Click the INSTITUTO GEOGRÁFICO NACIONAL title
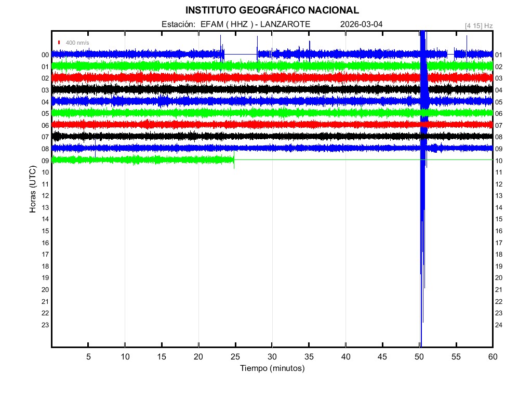The height and width of the screenshot is (399, 532). pyautogui.click(x=272, y=10)
